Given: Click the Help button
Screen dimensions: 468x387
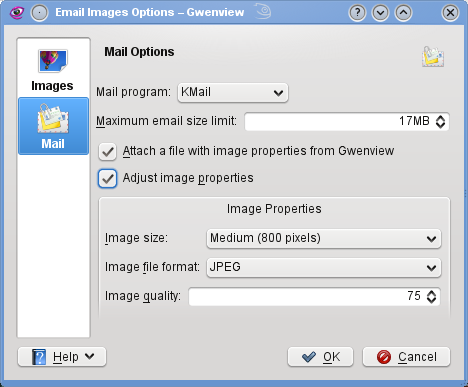Looking at the screenshot, I should tap(62, 357).
